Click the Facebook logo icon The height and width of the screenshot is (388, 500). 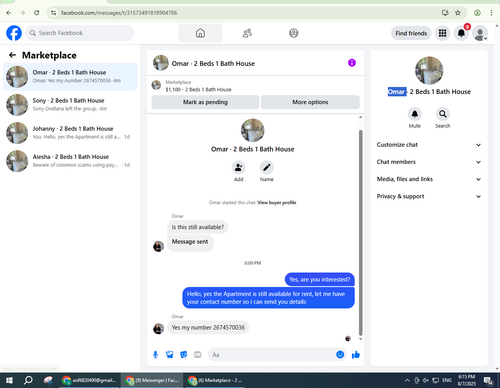point(14,33)
